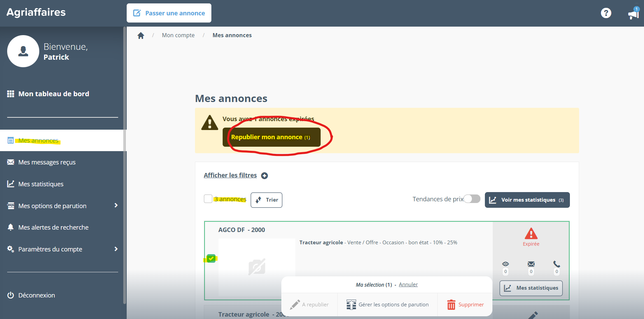
Task: Click the phone calls counter icon
Action: (x=557, y=264)
